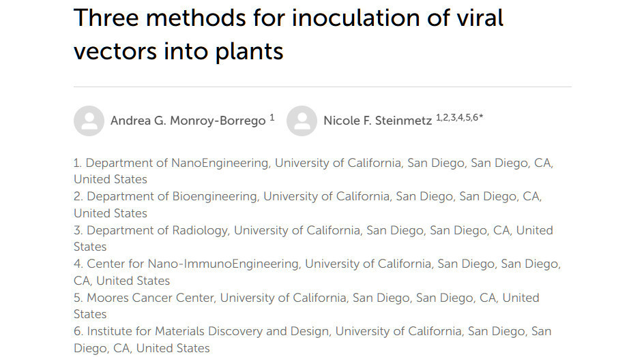Click Nicole F. Steinmetz's profile avatar icon

(302, 121)
